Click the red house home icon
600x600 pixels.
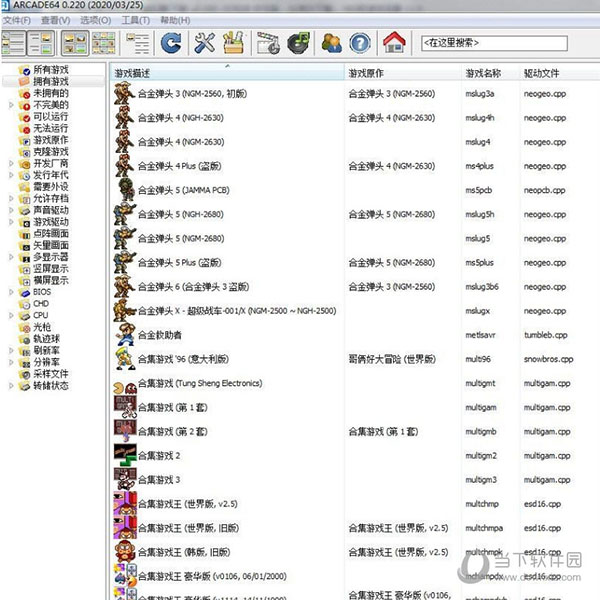(394, 43)
